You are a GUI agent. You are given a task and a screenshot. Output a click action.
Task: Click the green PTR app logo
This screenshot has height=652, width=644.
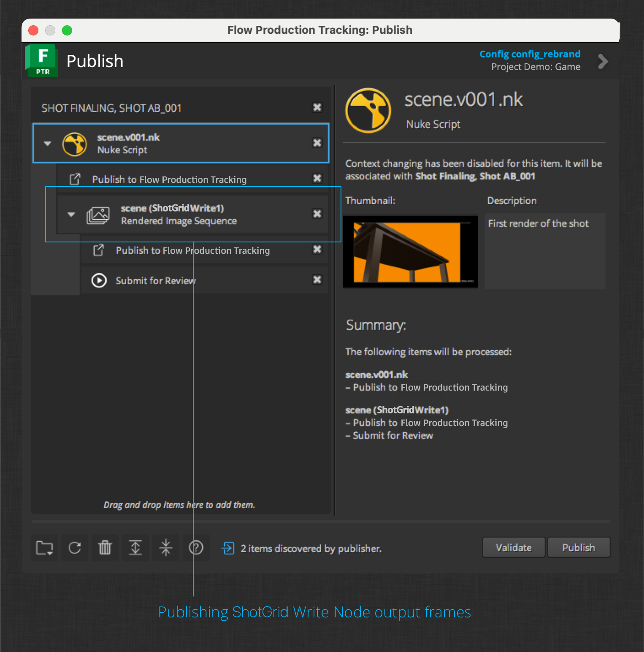point(41,60)
